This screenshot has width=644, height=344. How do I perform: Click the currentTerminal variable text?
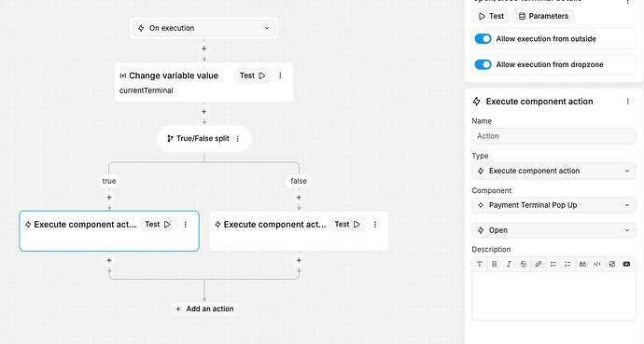[x=147, y=90]
